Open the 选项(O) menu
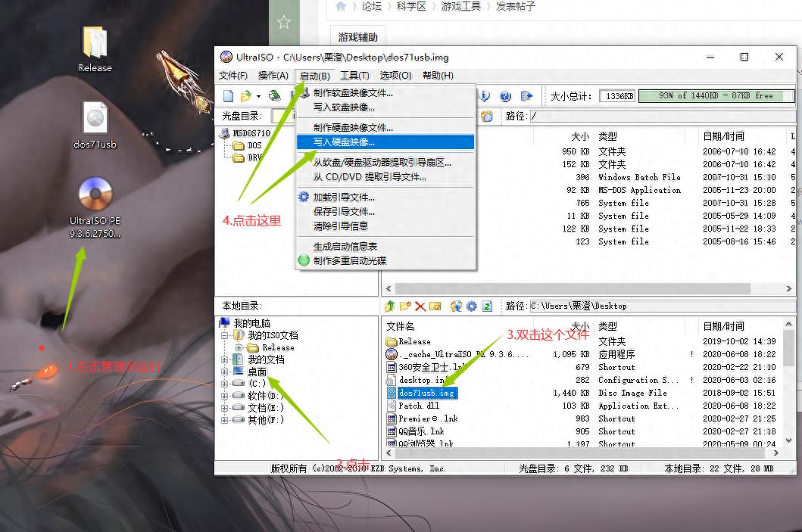 pyautogui.click(x=395, y=76)
